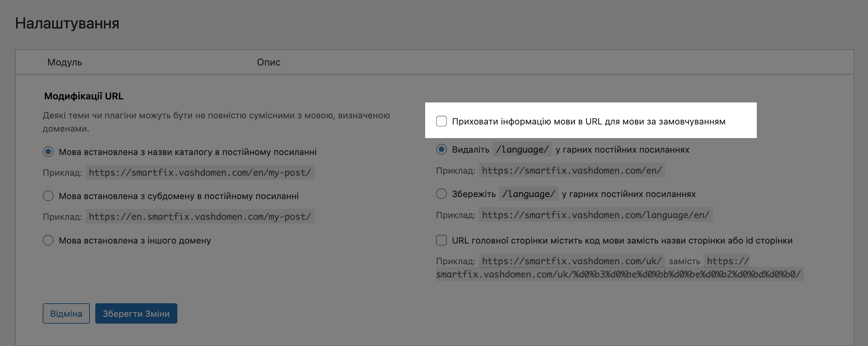Screen dimensions: 868x346
Task: Click the /language/ code tag next to Видаліть
Action: click(x=522, y=149)
